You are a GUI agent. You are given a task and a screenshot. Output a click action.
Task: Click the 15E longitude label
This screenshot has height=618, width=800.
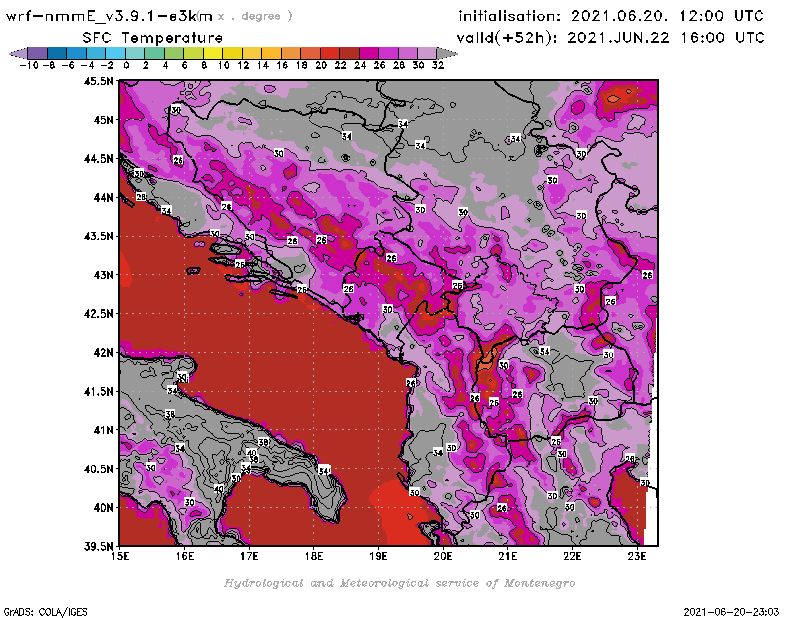tap(120, 556)
